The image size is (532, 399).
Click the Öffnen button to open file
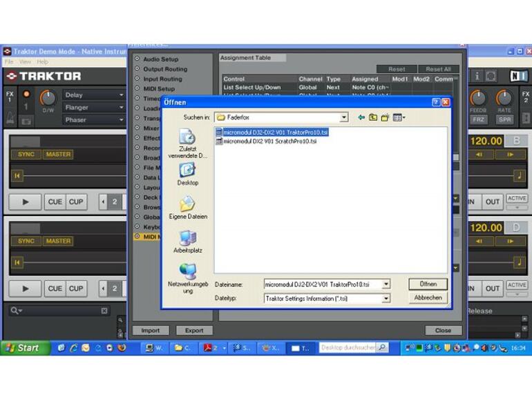pyautogui.click(x=428, y=284)
